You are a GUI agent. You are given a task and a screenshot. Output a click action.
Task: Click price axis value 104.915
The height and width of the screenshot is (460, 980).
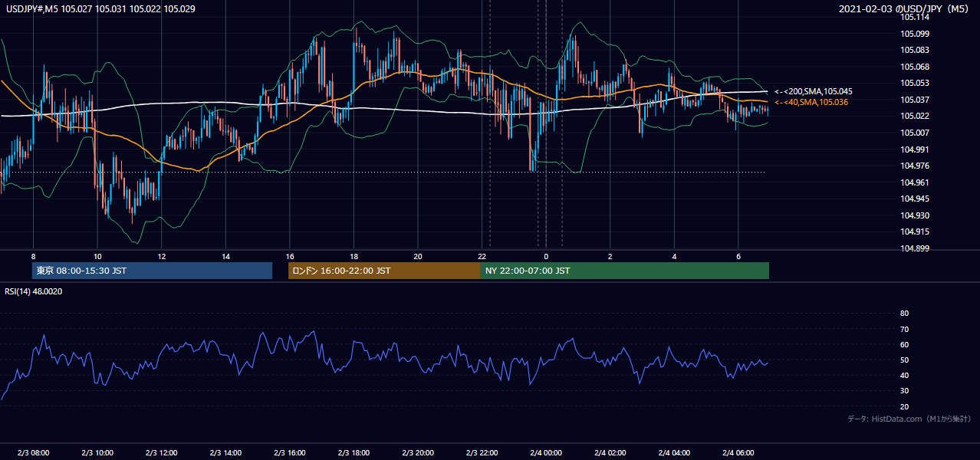coord(915,232)
